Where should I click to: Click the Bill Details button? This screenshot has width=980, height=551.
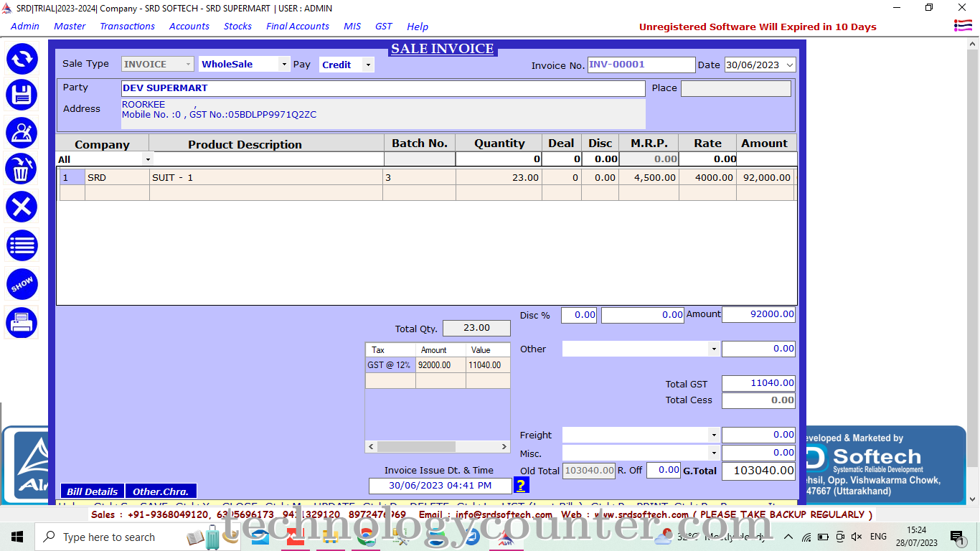92,491
